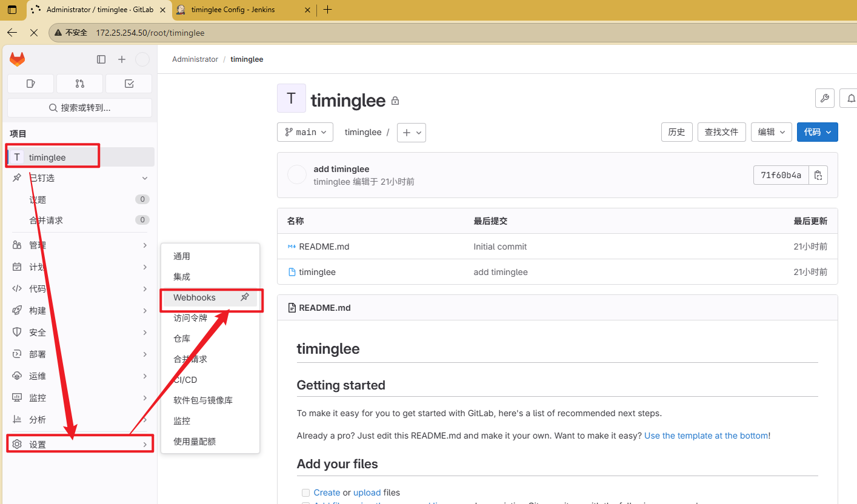Click the search or go to box
This screenshot has height=504, width=857.
click(79, 108)
